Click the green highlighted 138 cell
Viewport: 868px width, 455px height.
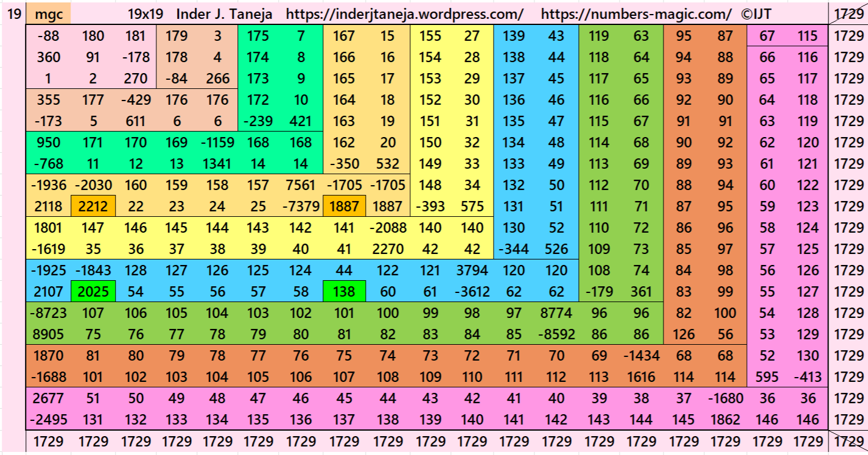344,292
